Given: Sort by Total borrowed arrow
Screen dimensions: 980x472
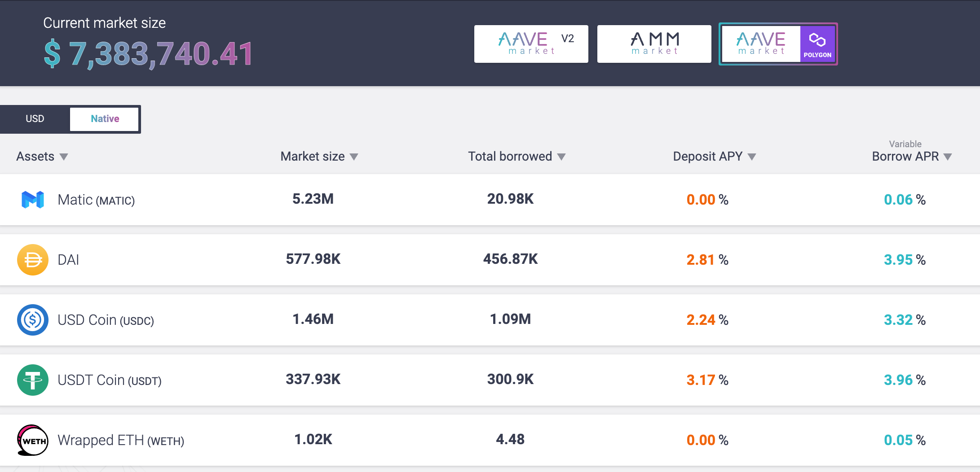Looking at the screenshot, I should tap(561, 157).
